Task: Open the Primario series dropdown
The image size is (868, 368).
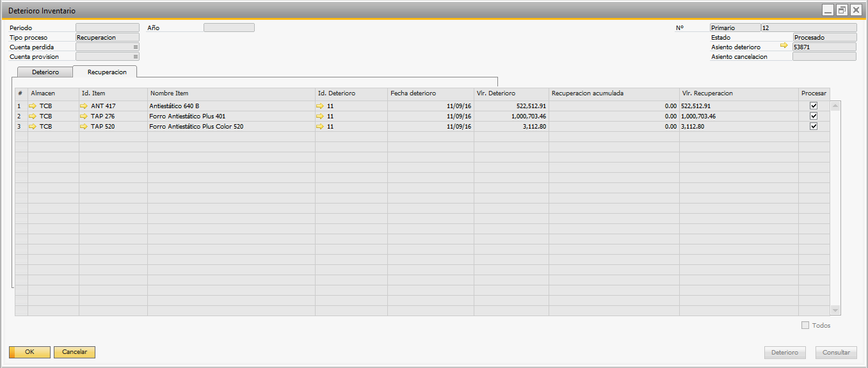Action: click(x=735, y=28)
